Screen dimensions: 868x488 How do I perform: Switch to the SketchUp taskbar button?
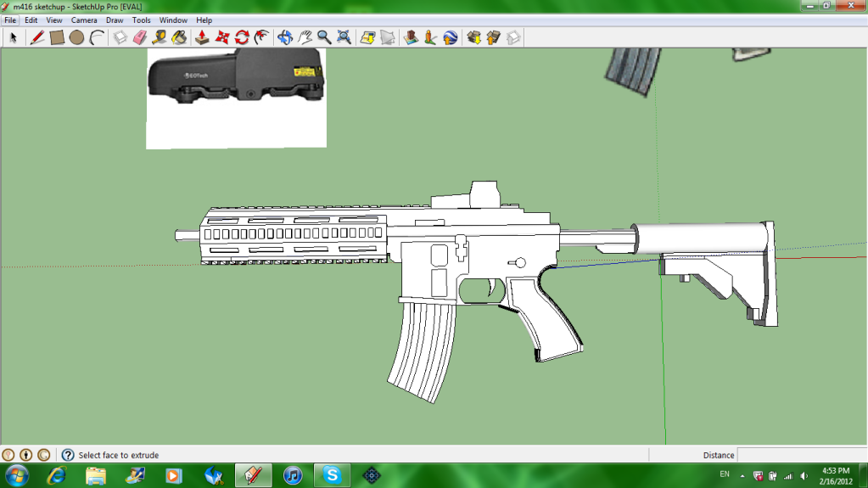[x=253, y=475]
